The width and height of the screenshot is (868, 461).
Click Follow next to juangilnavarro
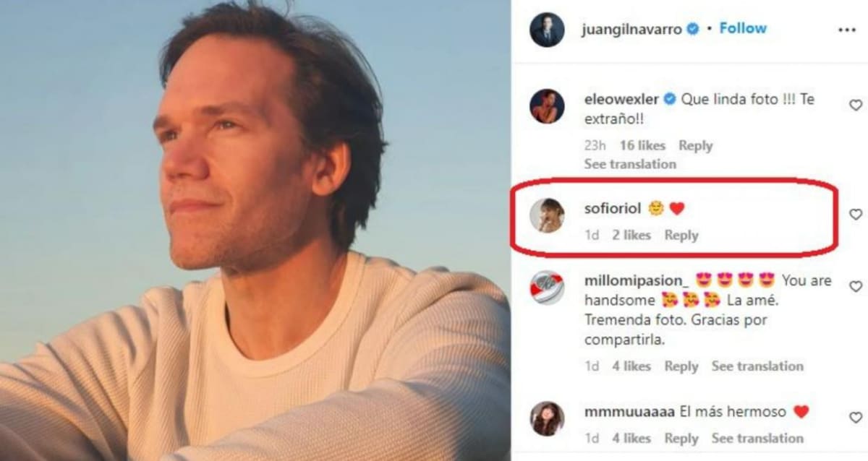point(743,28)
